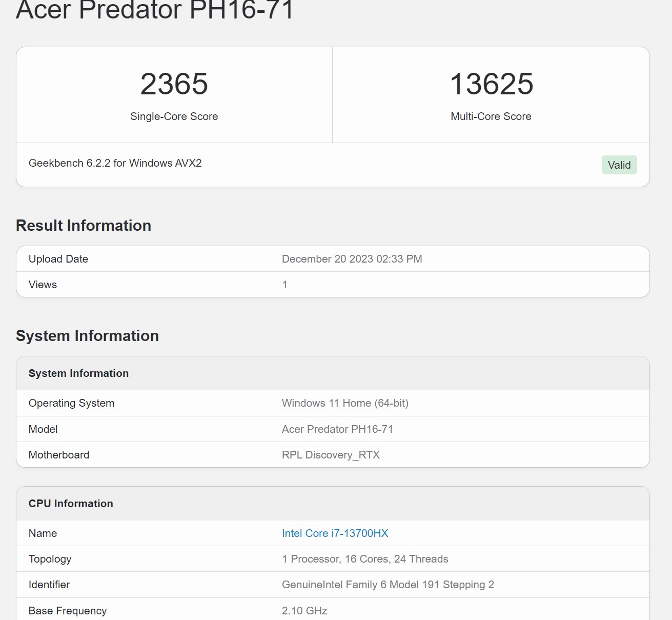Select the Windows 11 Home (64-bit) value

[x=345, y=403]
